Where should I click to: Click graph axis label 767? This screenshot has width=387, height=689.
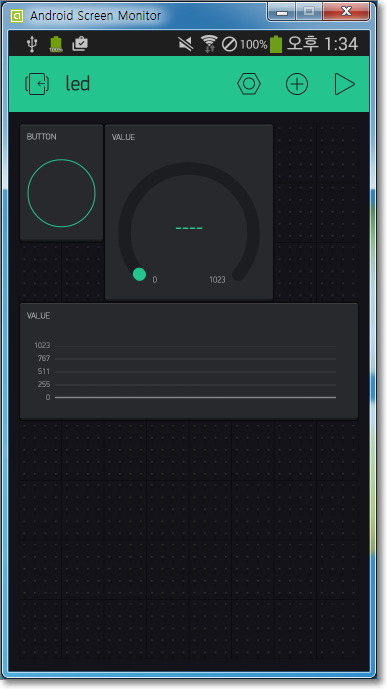point(44,358)
